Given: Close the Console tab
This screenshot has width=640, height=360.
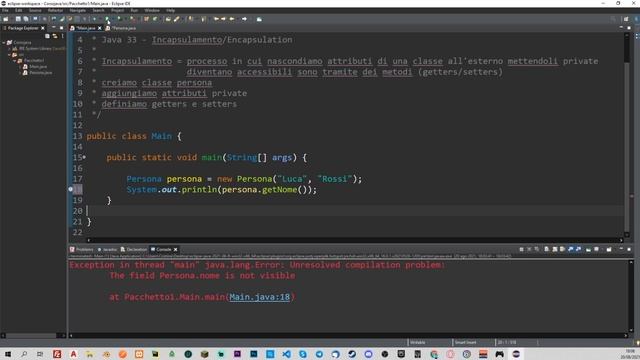Looking at the screenshot, I should pyautogui.click(x=176, y=249).
